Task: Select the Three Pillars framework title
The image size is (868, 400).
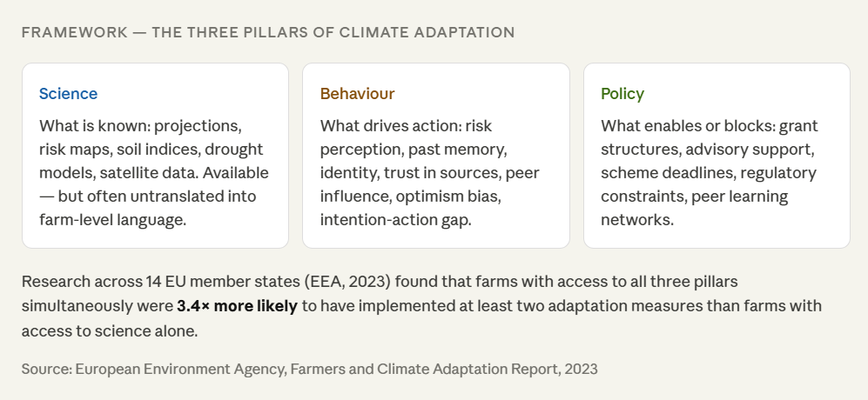Action: (267, 32)
